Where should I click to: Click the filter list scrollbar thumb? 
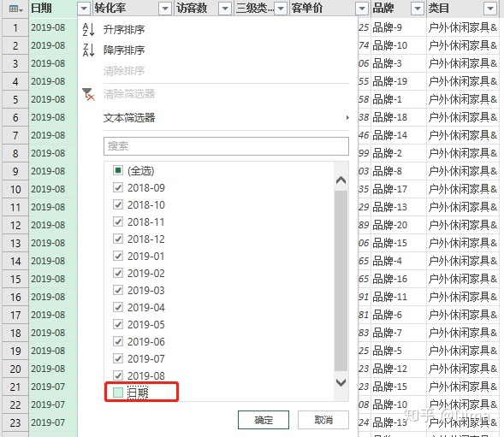click(341, 281)
